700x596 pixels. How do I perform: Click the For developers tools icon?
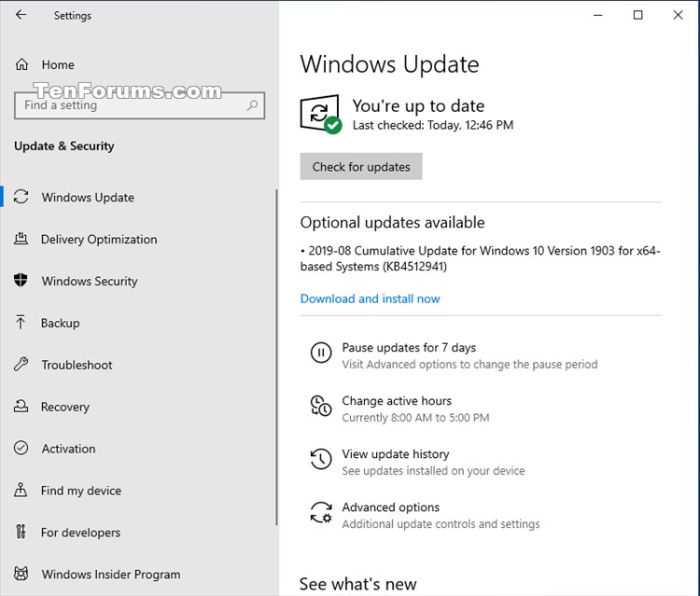pyautogui.click(x=21, y=532)
